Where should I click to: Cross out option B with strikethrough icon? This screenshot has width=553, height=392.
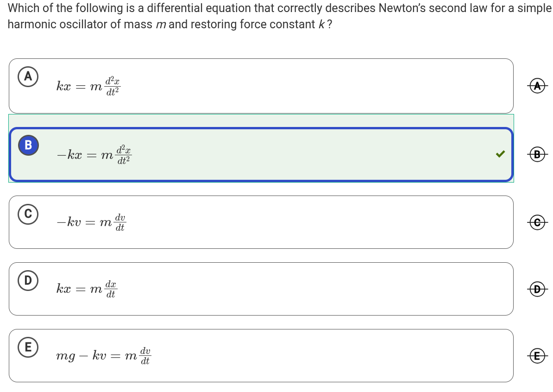[537, 154]
